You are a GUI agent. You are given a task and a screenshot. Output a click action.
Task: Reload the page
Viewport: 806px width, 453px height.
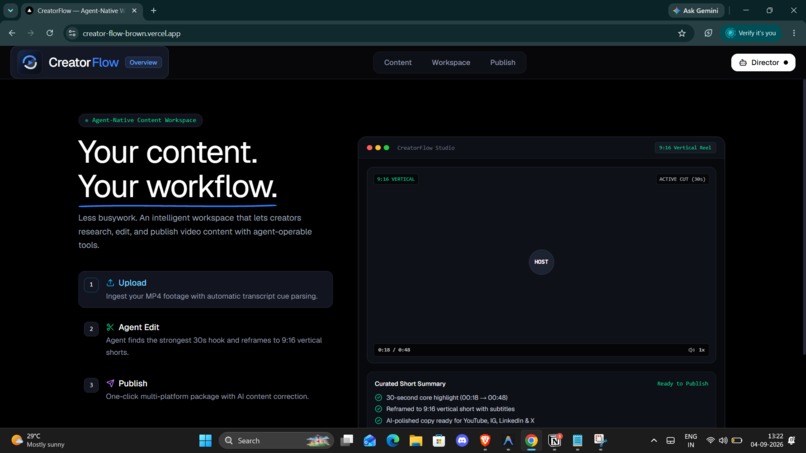click(49, 33)
